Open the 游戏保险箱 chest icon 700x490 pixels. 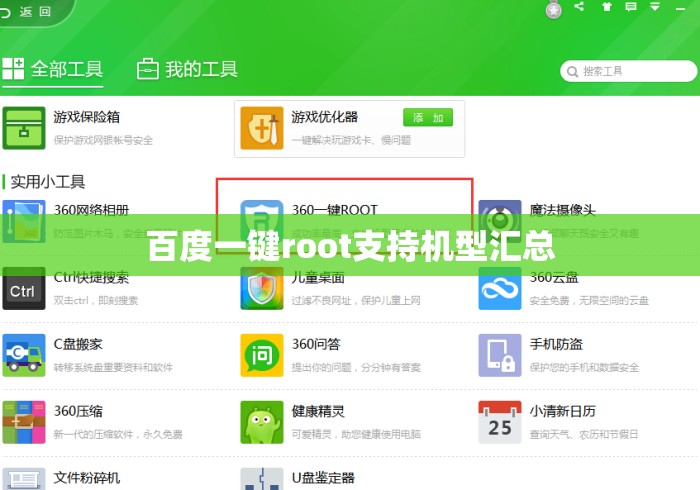(x=24, y=128)
